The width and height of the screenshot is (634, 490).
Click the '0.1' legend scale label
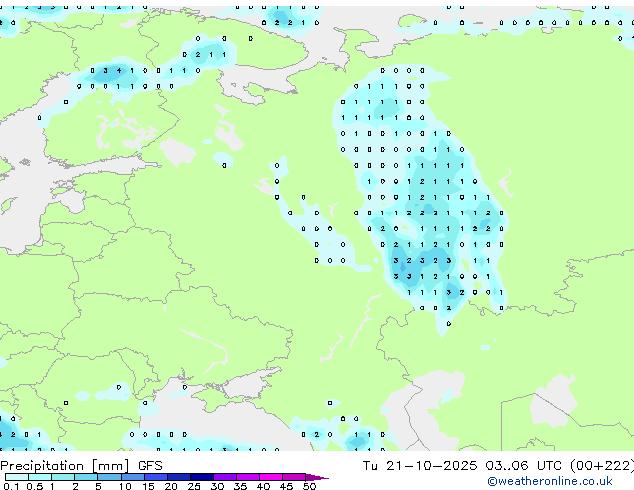(x=11, y=486)
